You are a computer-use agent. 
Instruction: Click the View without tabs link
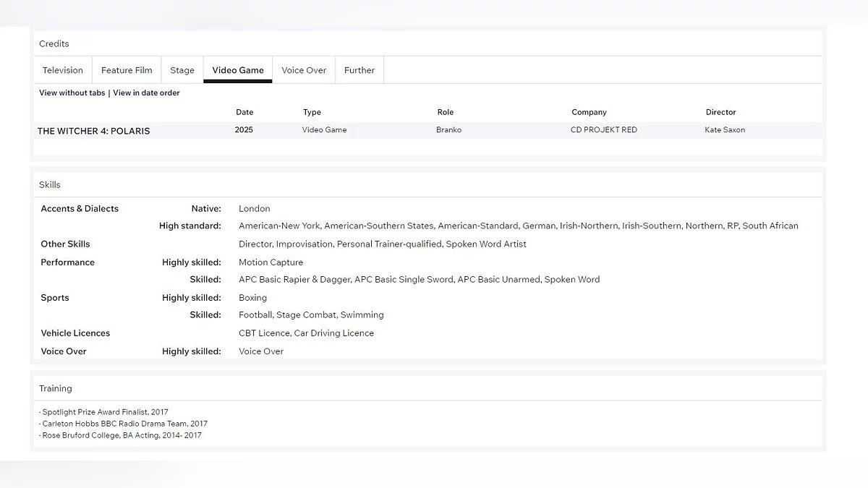tap(72, 93)
